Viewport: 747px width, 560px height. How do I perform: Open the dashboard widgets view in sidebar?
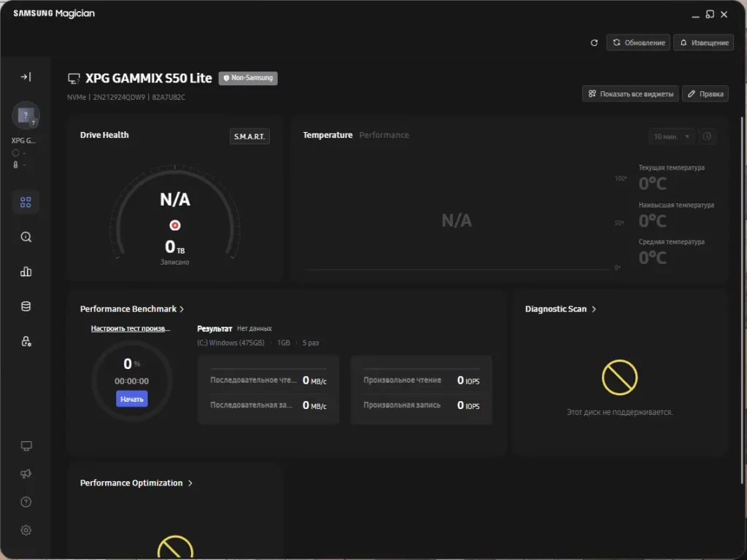26,203
